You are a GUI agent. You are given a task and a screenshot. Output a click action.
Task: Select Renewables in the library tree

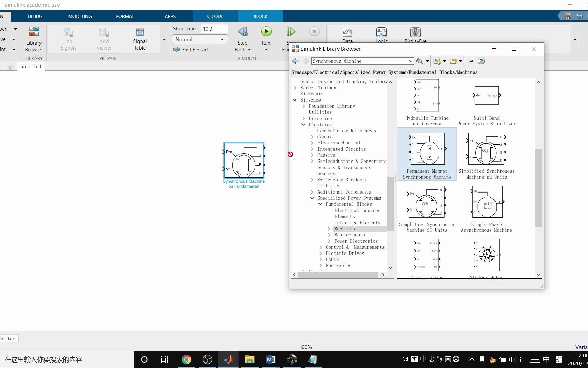[339, 265]
